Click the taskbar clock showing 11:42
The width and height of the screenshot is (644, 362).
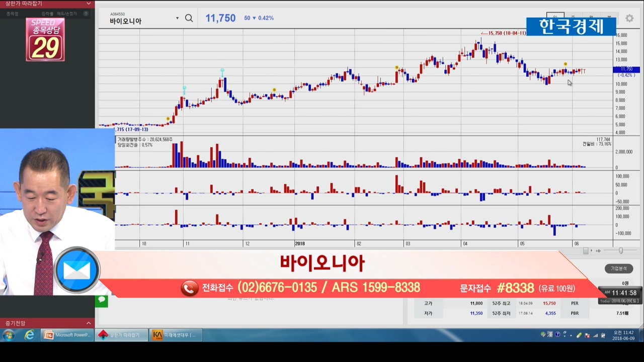click(624, 335)
